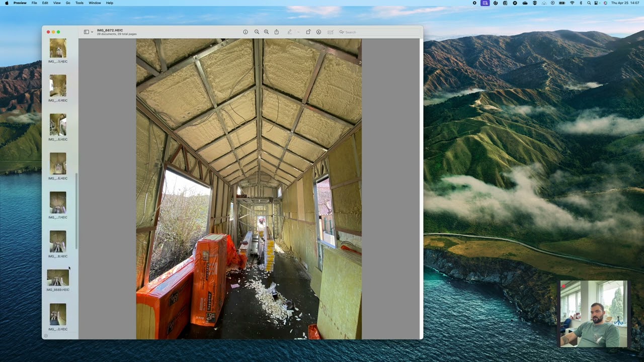Open the File menu
The image size is (644, 362).
[x=34, y=3]
